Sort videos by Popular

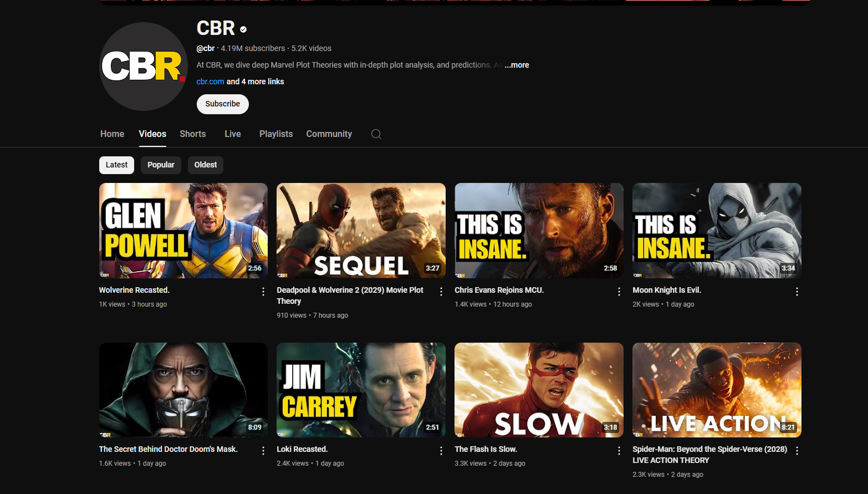tap(161, 165)
